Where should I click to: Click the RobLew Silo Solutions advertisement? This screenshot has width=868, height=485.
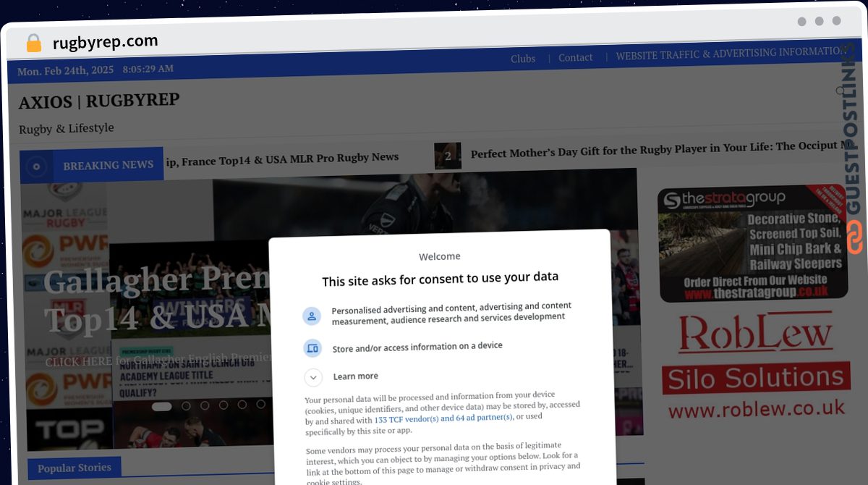[x=756, y=366]
